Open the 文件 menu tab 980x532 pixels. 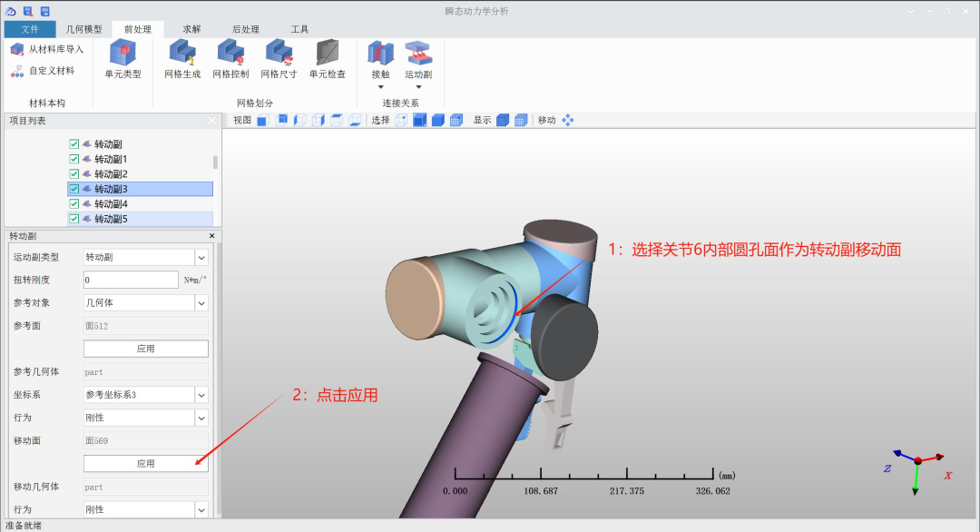click(x=29, y=29)
